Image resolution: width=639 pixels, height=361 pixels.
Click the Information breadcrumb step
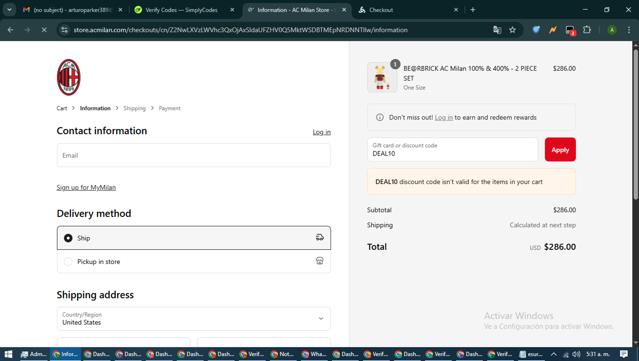pyautogui.click(x=95, y=108)
